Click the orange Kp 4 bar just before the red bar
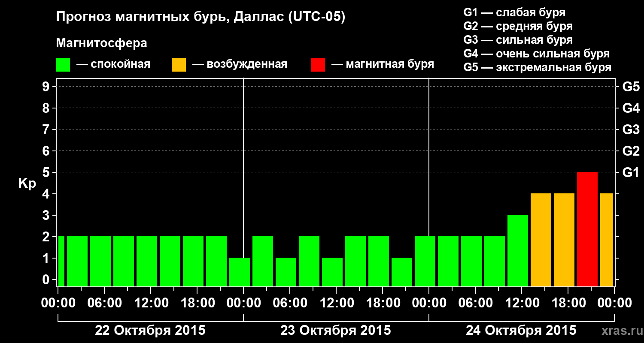 (564, 240)
